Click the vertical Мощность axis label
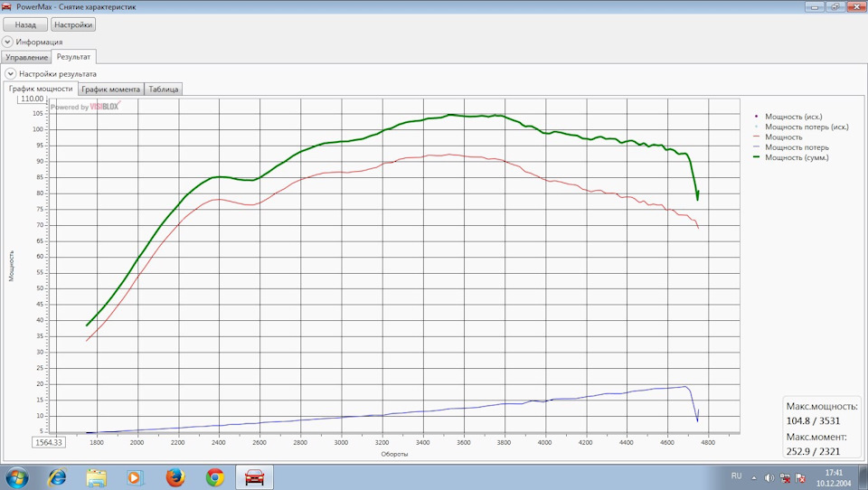The width and height of the screenshot is (868, 490). (x=11, y=266)
